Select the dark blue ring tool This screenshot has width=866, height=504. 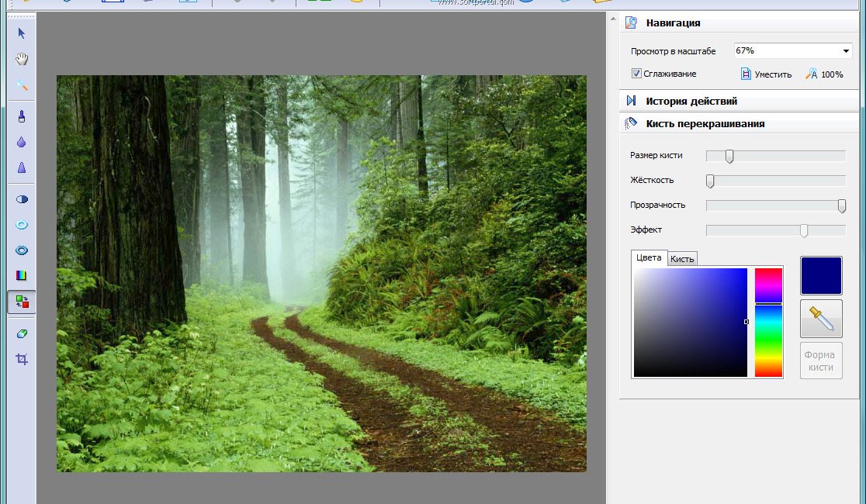[22, 250]
